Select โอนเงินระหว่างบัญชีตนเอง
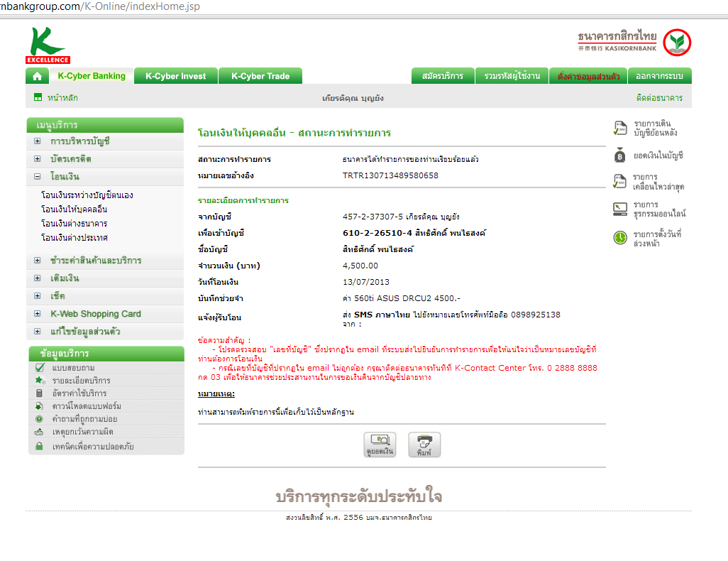The width and height of the screenshot is (728, 561). (x=87, y=195)
